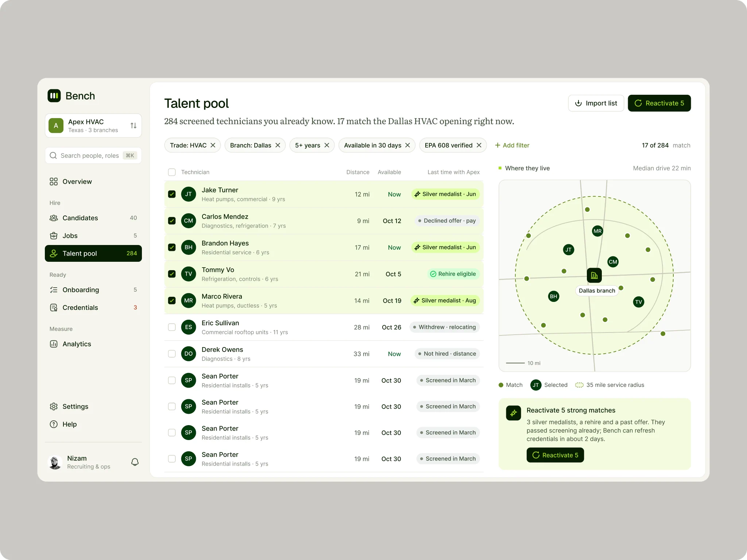This screenshot has height=560, width=747.
Task: Remove the Branch: Dallas filter
Action: [278, 145]
